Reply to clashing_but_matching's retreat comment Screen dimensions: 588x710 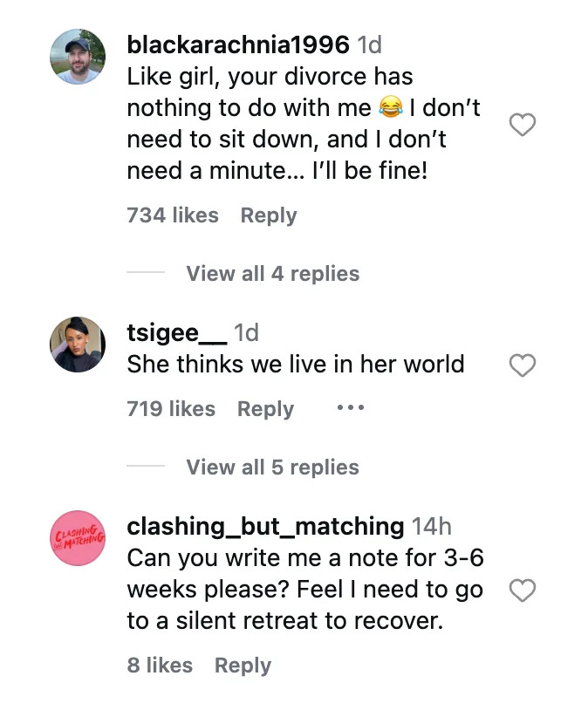pyautogui.click(x=243, y=665)
